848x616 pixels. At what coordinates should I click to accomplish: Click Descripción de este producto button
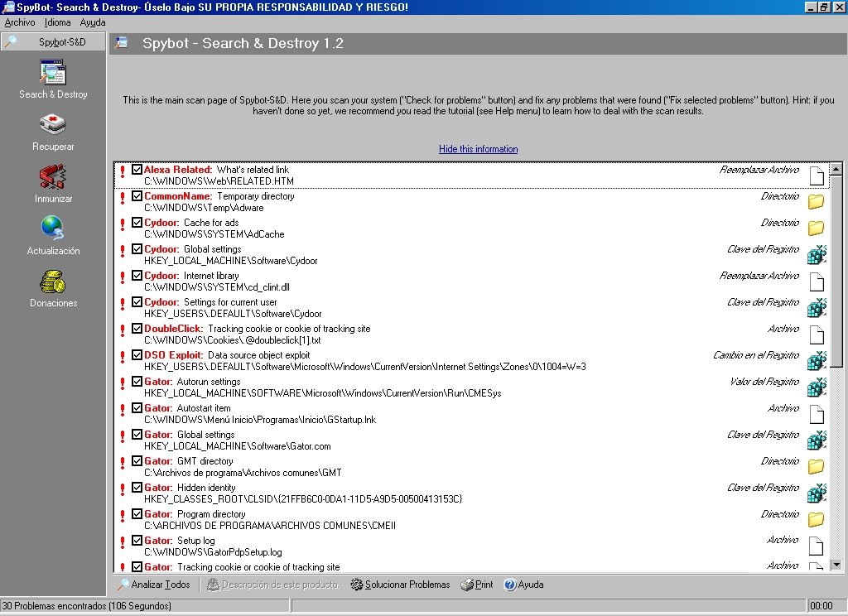(273, 585)
